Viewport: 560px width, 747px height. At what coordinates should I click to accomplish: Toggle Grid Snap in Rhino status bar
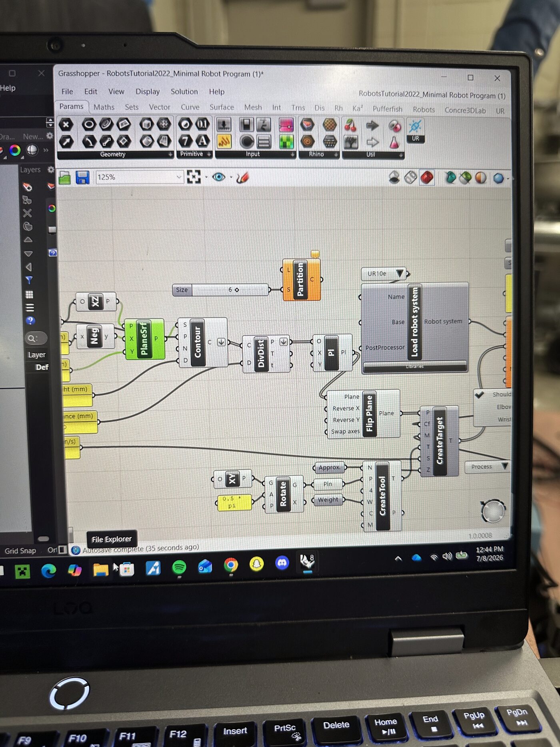[20, 551]
